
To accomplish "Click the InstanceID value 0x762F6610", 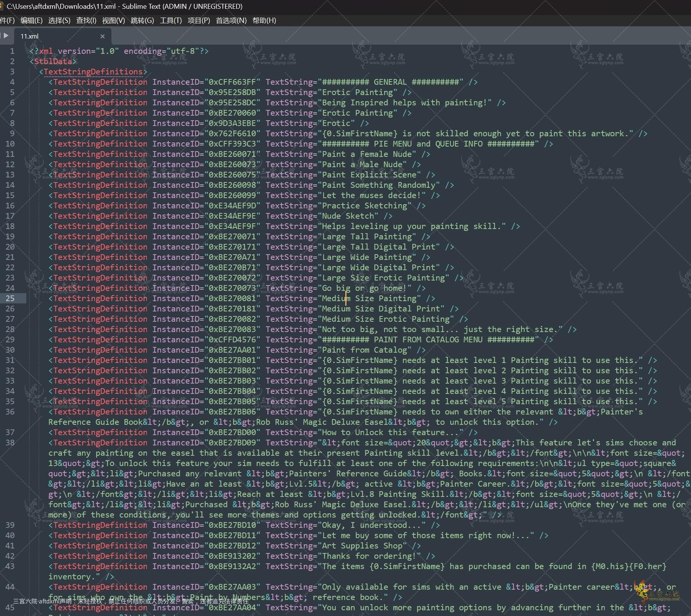I will coord(232,134).
